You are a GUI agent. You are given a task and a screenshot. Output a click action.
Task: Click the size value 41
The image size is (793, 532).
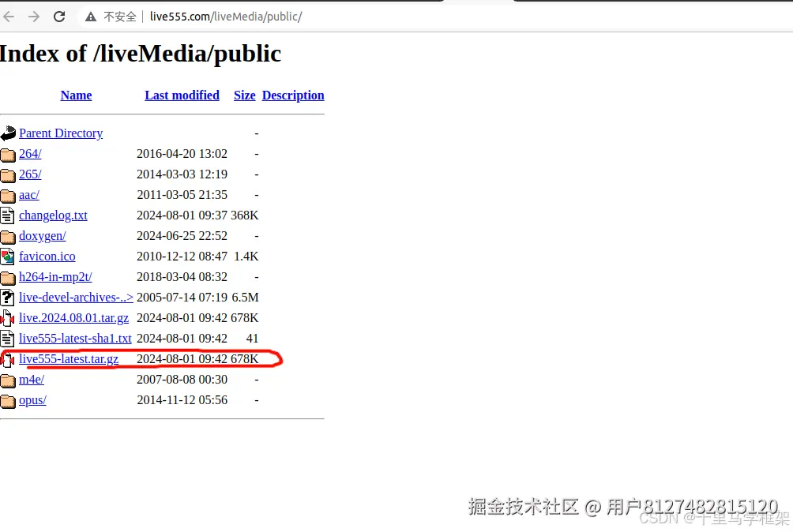tap(253, 339)
